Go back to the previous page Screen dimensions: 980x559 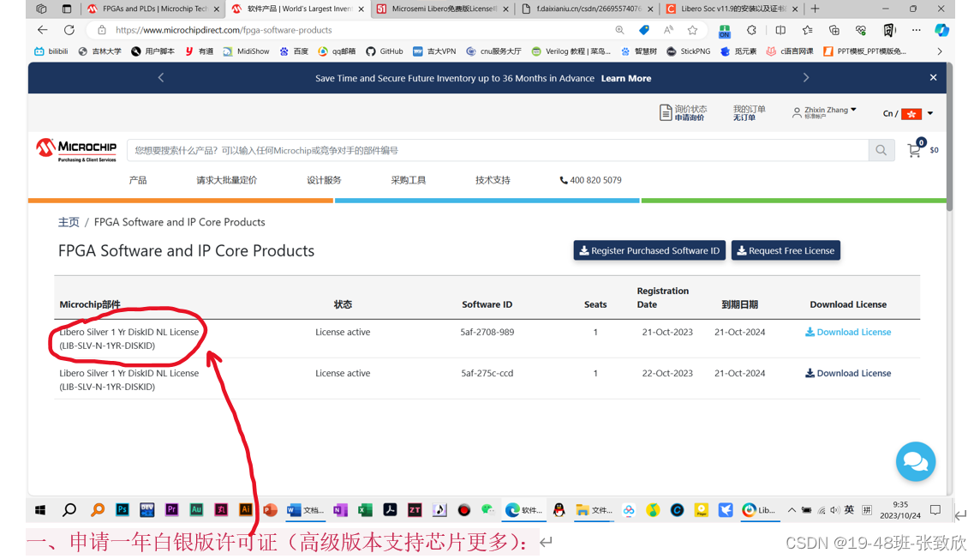(x=43, y=29)
